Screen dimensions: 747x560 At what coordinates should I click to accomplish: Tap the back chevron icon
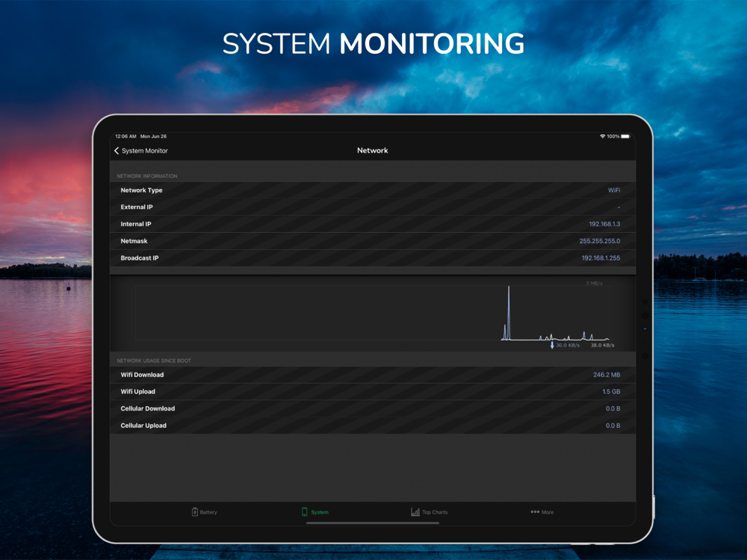[117, 151]
